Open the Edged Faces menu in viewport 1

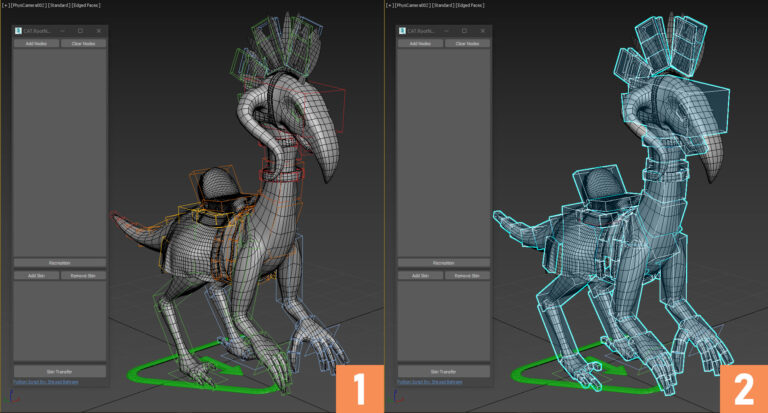coord(86,5)
